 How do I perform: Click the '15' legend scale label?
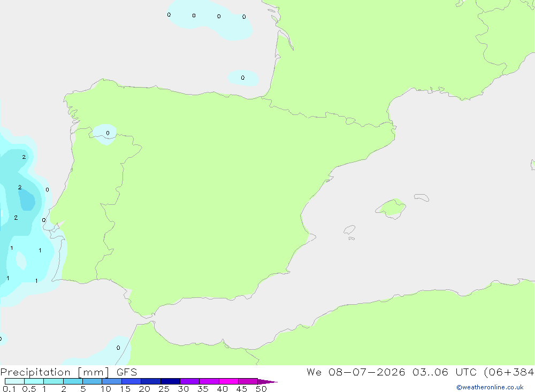click(x=125, y=389)
